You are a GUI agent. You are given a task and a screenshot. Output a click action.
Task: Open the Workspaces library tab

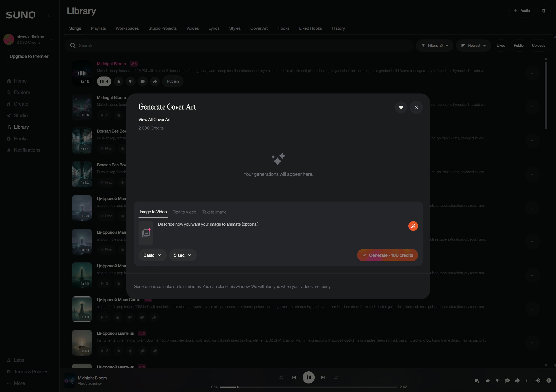click(127, 28)
